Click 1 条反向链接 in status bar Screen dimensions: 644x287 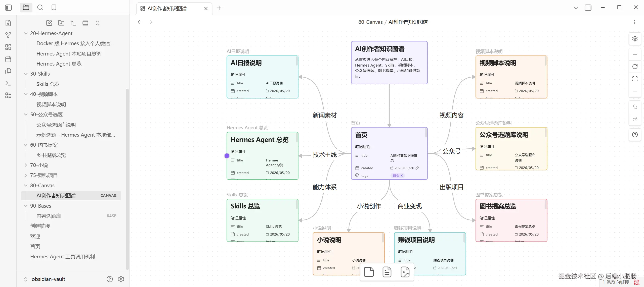616,282
